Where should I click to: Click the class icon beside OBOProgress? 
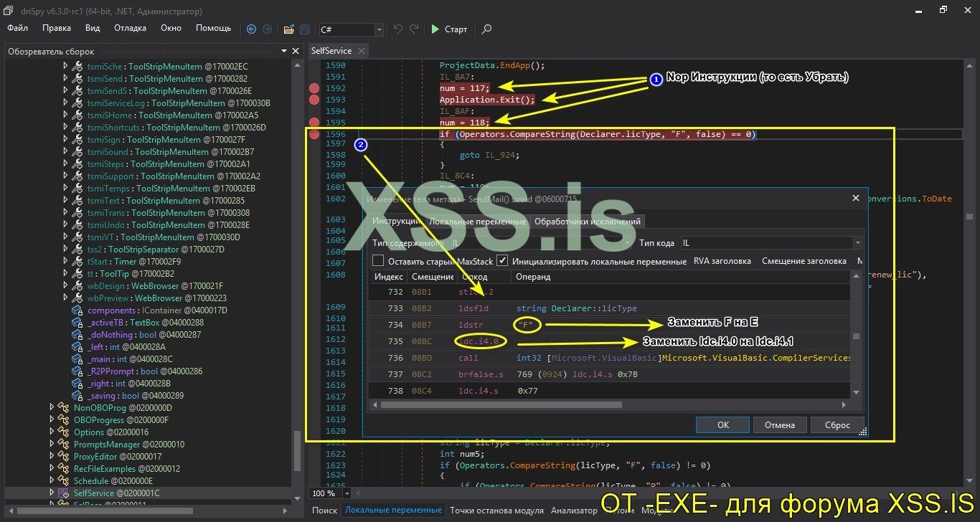pos(64,420)
